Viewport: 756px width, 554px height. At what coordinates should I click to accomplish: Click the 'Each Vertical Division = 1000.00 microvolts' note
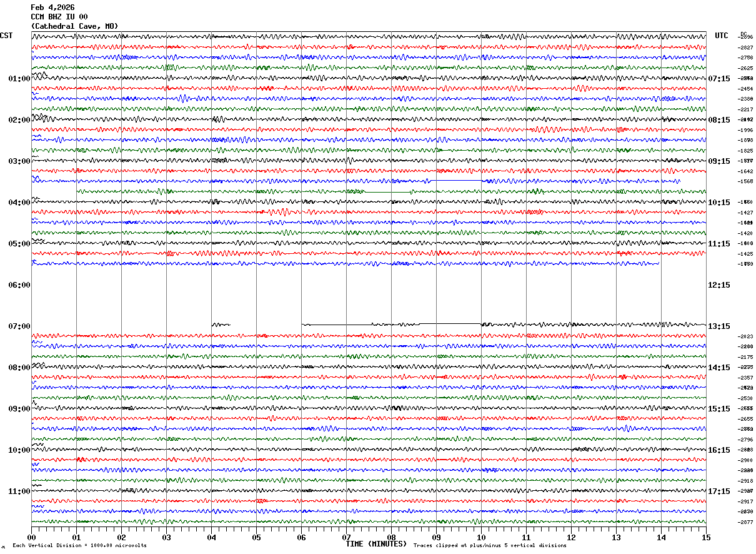80,546
